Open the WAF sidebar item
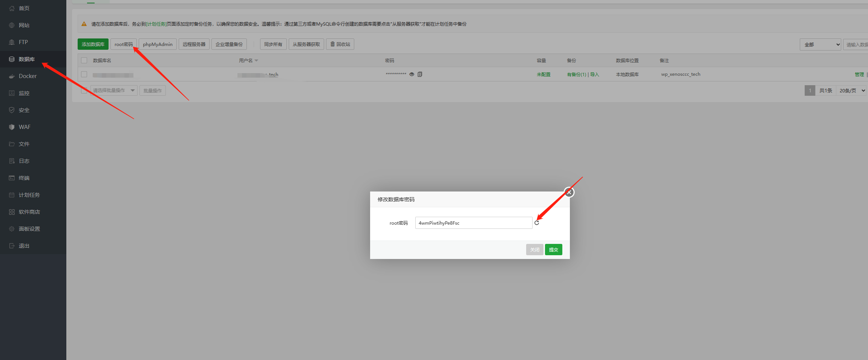 (x=33, y=127)
